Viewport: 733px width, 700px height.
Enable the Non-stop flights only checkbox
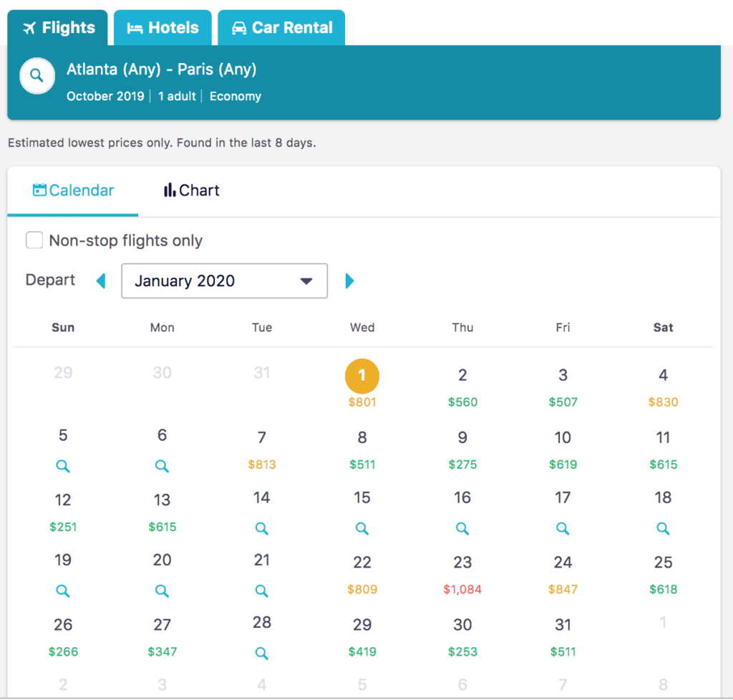pyautogui.click(x=34, y=240)
